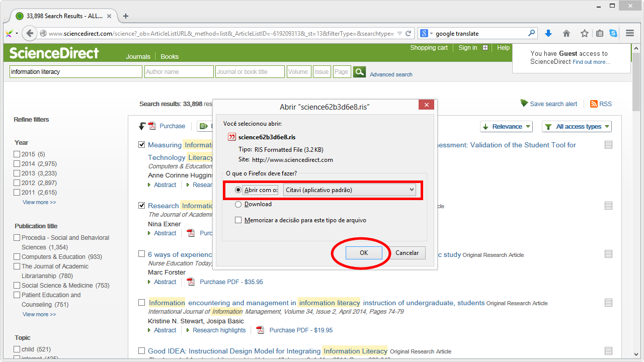Open the Shopping cart

coord(429,48)
